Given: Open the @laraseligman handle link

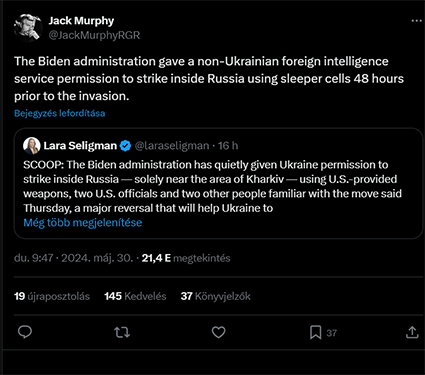Looking at the screenshot, I should pyautogui.click(x=172, y=146).
